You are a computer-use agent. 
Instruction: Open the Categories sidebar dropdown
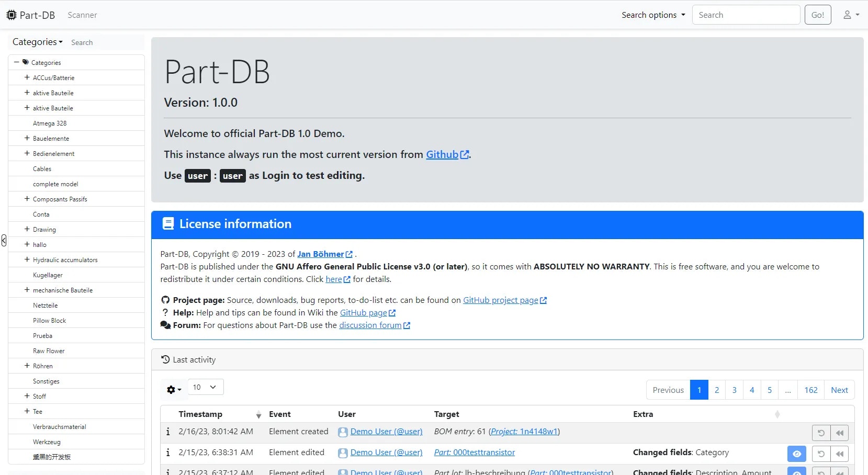pyautogui.click(x=38, y=42)
